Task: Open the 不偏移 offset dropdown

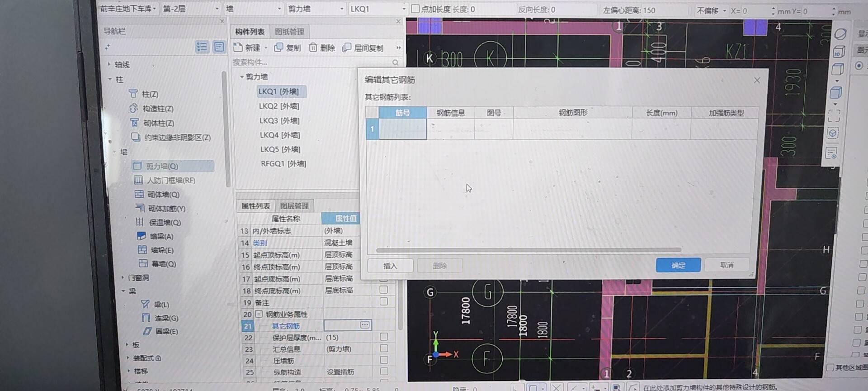Action: pos(711,10)
